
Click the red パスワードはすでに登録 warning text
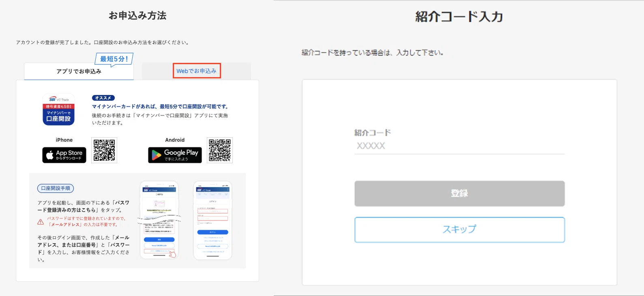(86, 221)
